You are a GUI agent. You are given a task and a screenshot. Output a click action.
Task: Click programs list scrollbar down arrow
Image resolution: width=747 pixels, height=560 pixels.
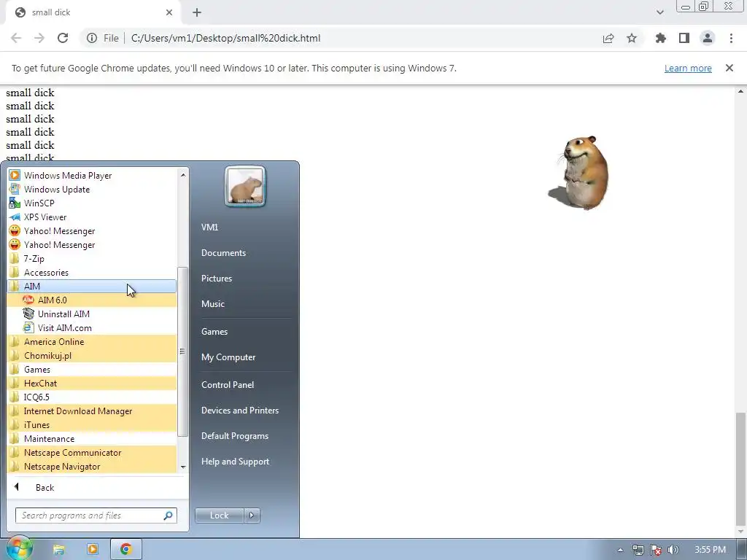(x=183, y=467)
